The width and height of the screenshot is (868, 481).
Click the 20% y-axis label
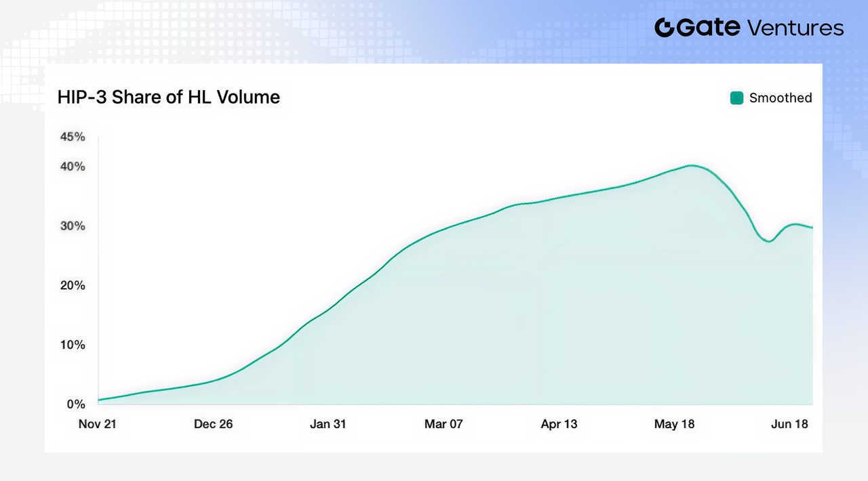click(x=73, y=286)
